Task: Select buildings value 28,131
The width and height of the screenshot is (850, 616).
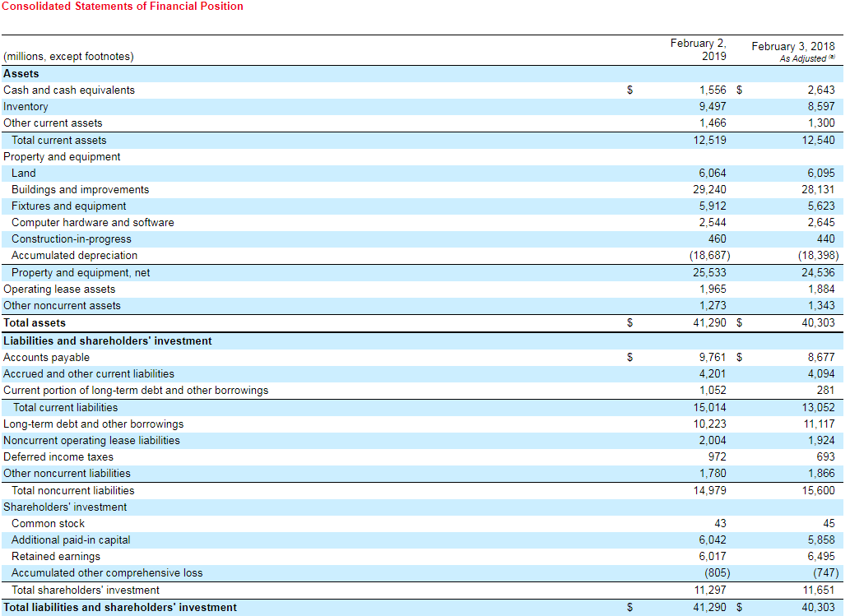Action: 819,190
